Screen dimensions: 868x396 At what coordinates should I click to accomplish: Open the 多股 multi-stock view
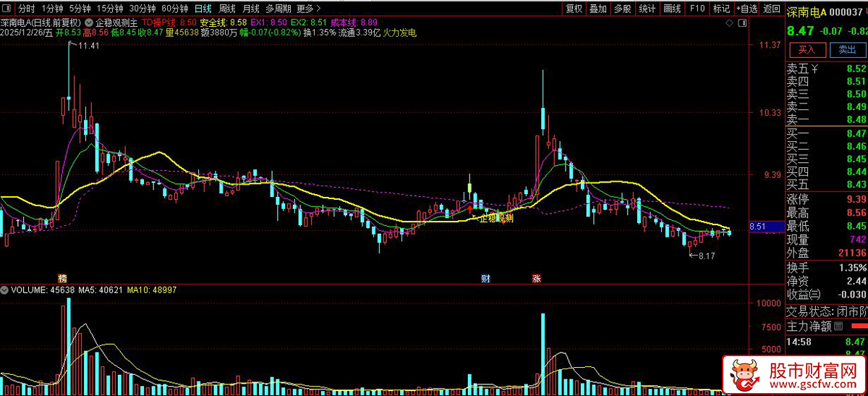pos(623,9)
